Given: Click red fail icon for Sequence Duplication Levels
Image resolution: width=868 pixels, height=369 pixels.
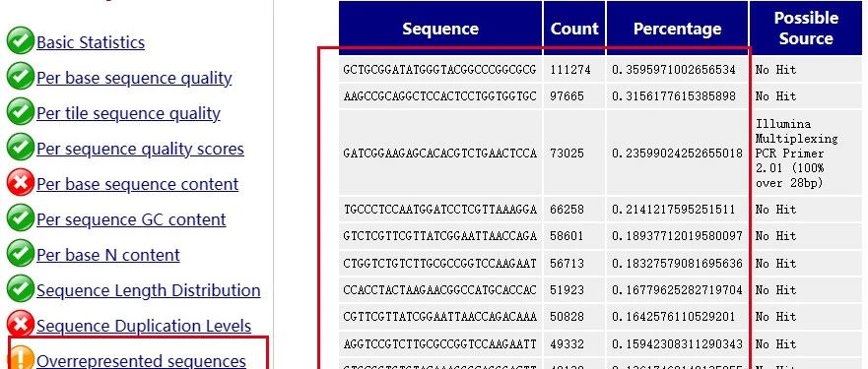Looking at the screenshot, I should pos(21,326).
